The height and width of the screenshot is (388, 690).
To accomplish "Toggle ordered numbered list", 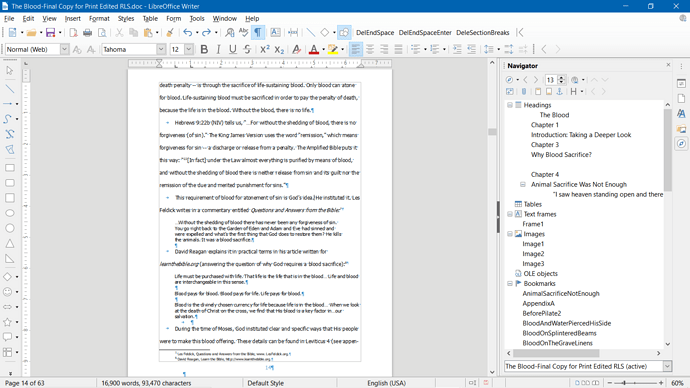I will click(x=435, y=49).
